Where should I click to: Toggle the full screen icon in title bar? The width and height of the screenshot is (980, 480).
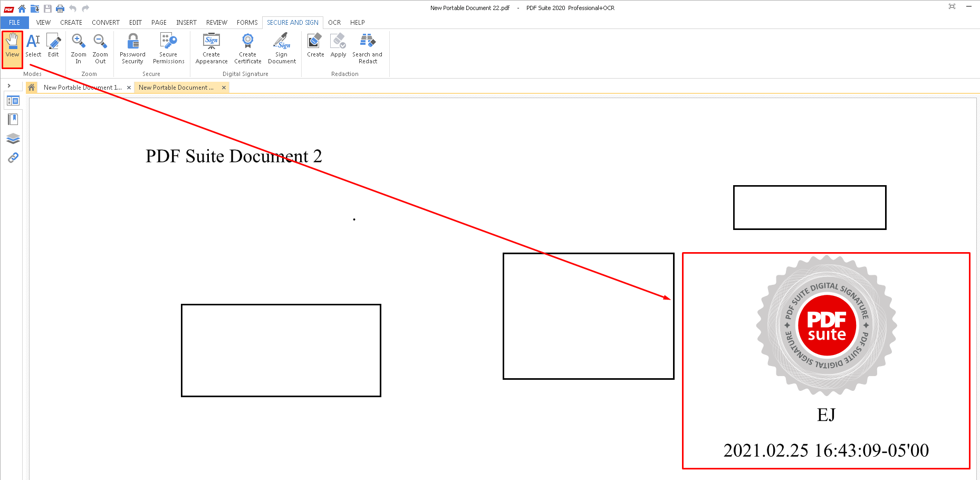[x=952, y=7]
